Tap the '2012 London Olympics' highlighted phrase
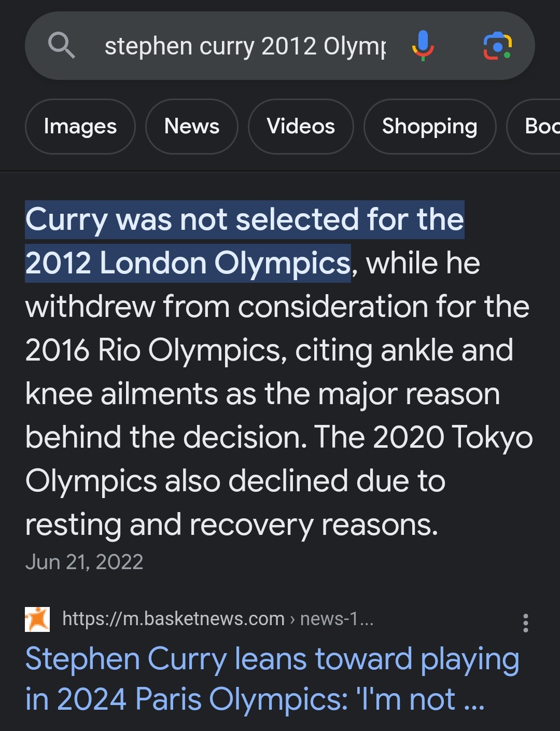The width and height of the screenshot is (560, 731). (x=188, y=263)
